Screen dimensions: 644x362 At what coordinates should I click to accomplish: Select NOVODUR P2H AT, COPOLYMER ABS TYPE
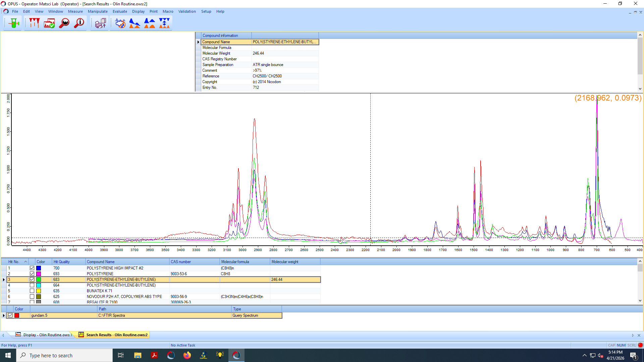(x=163, y=297)
